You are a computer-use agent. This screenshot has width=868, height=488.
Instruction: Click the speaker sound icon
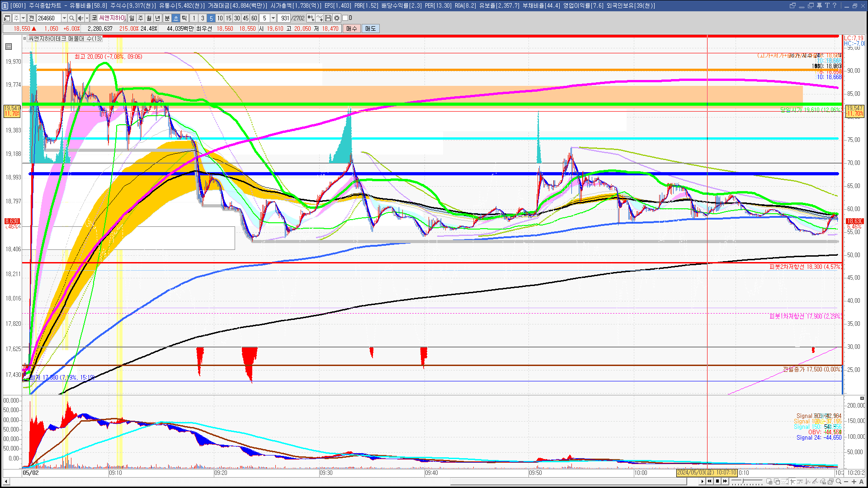coord(80,18)
